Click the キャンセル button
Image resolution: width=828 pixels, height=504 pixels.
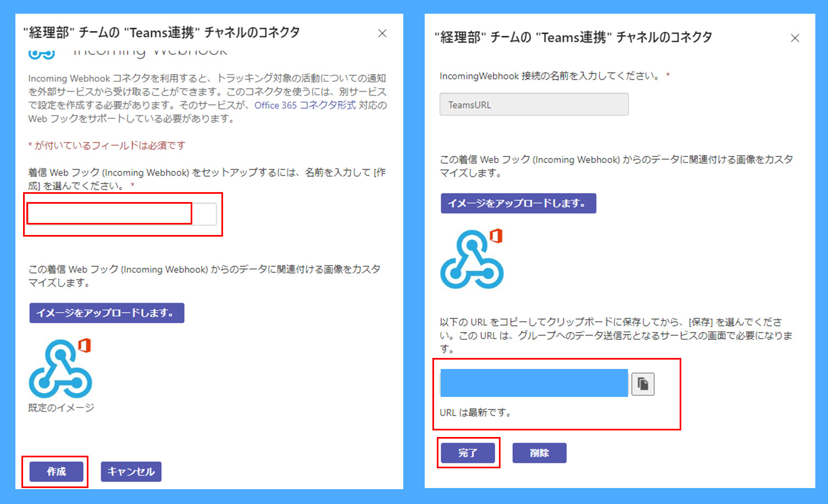[x=131, y=472]
